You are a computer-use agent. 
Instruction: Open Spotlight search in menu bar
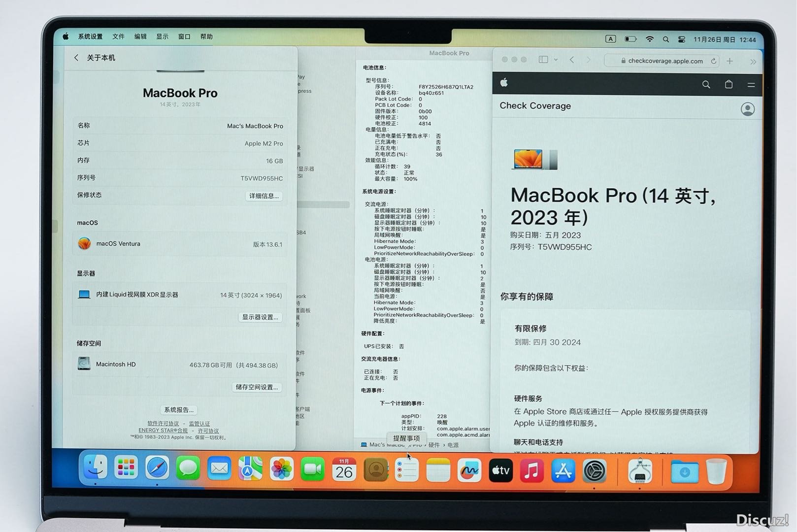pyautogui.click(x=666, y=39)
